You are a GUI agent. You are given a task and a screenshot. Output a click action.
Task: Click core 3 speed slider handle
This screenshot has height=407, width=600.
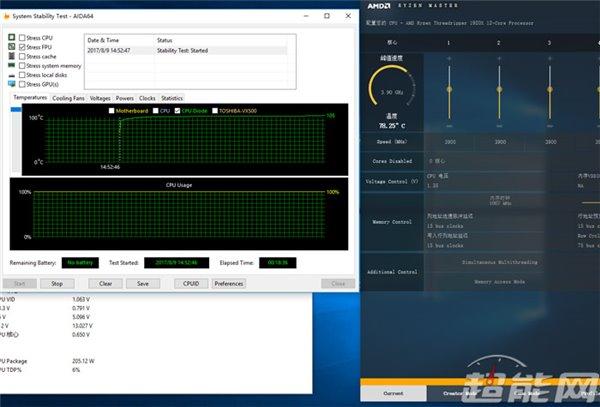coord(549,89)
